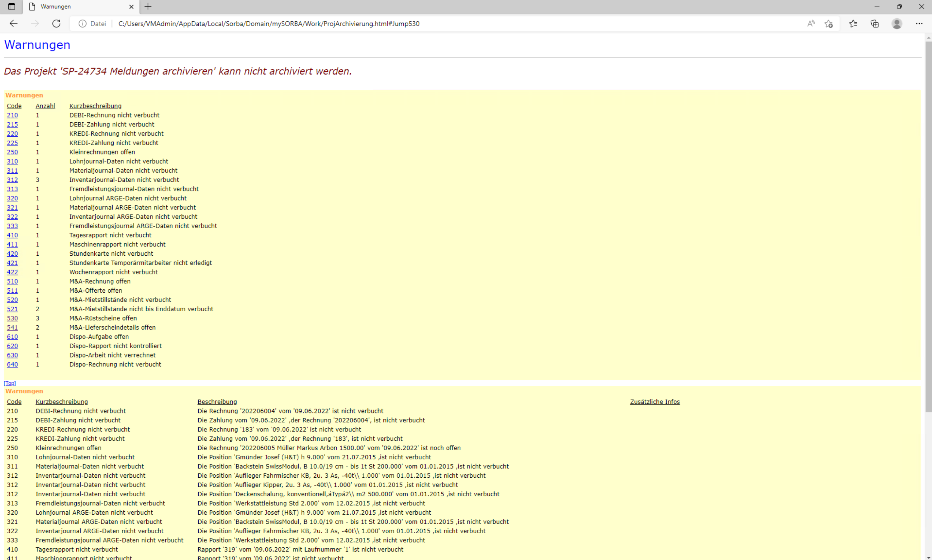
Task: Click scrollbar down arrow
Action: [x=928, y=557]
